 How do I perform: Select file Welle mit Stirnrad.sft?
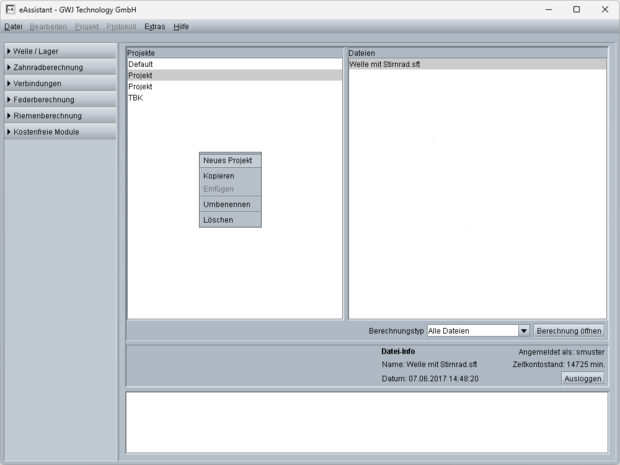pyautogui.click(x=385, y=64)
